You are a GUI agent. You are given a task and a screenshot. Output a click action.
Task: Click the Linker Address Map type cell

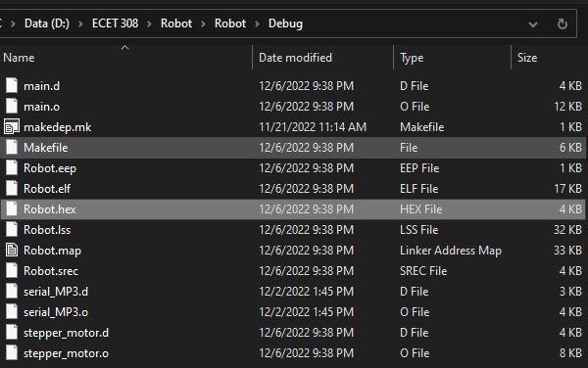click(451, 251)
